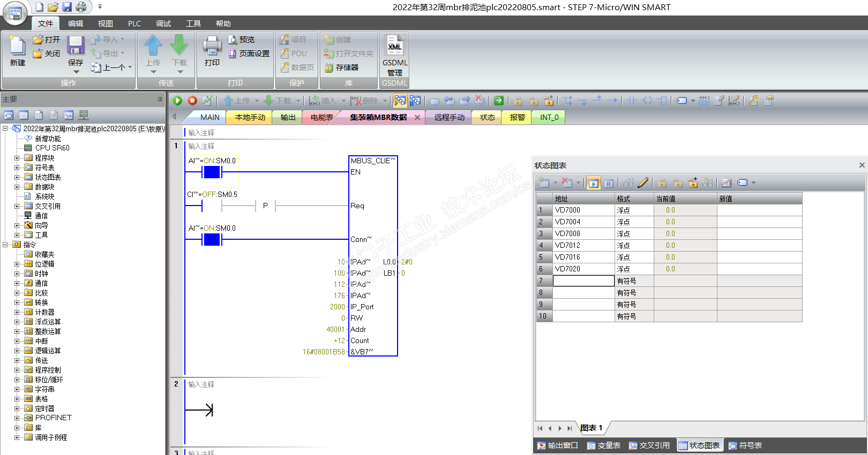Pause chart status in status chart toolbar
The height and width of the screenshot is (455, 868).
[x=609, y=183]
